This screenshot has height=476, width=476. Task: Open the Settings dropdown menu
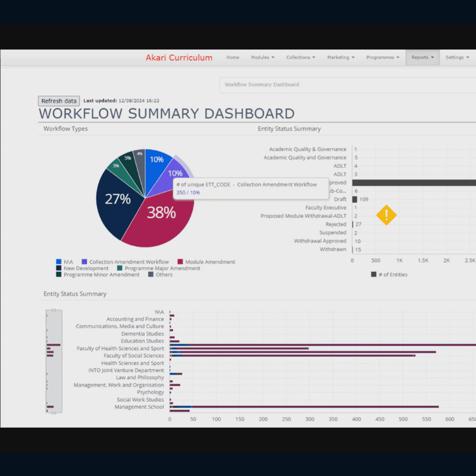coord(457,58)
